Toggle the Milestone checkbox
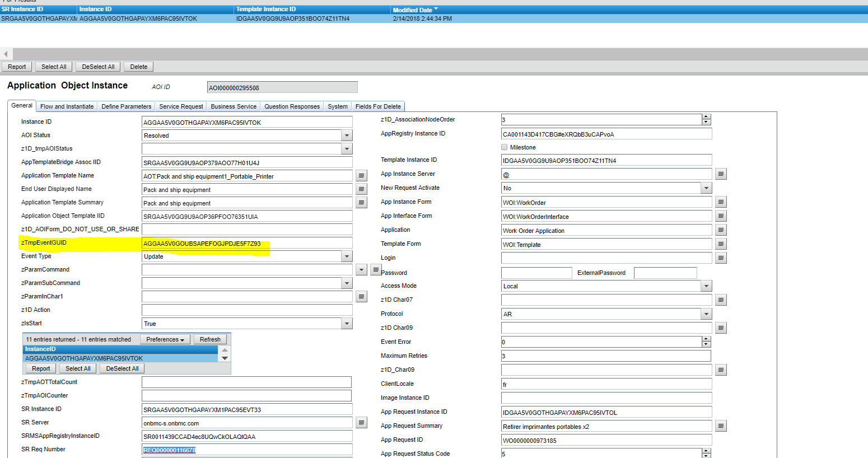The width and height of the screenshot is (868, 458). tap(505, 147)
